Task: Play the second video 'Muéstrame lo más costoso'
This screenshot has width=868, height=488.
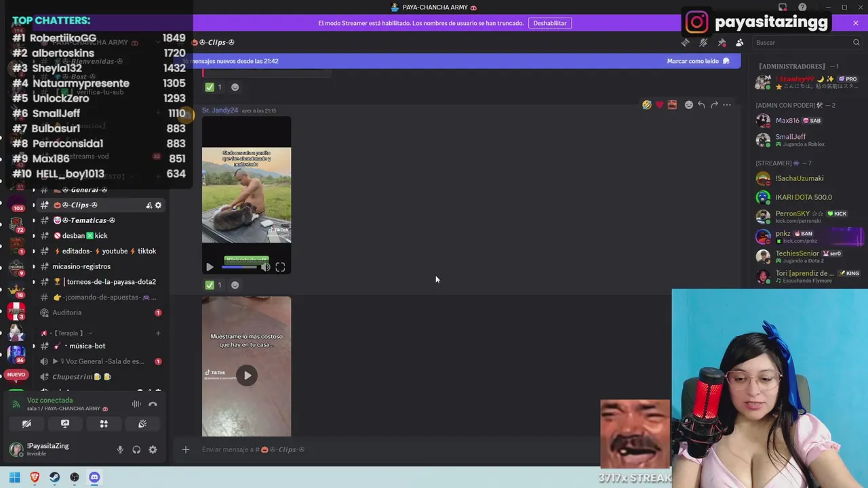Action: coord(247,375)
